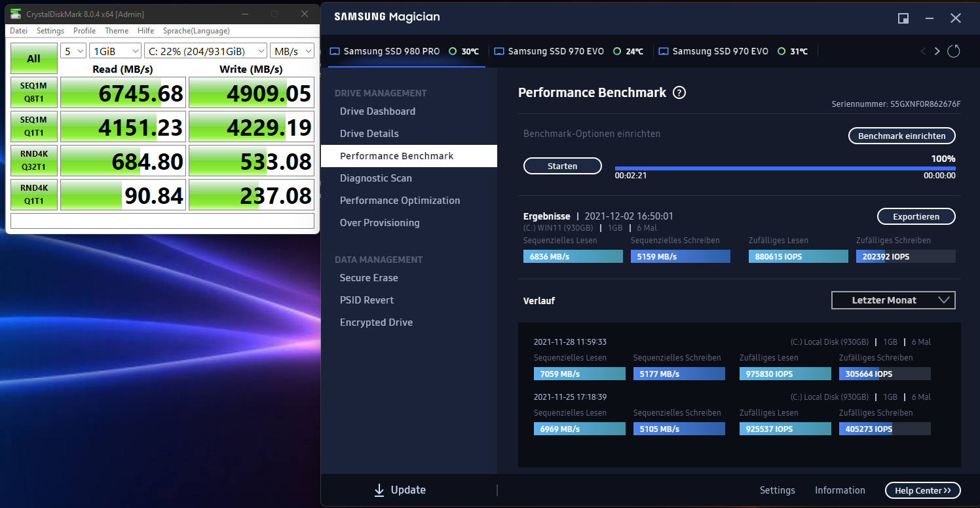Click the 4909.05 write result cell
980x508 pixels.
[252, 92]
